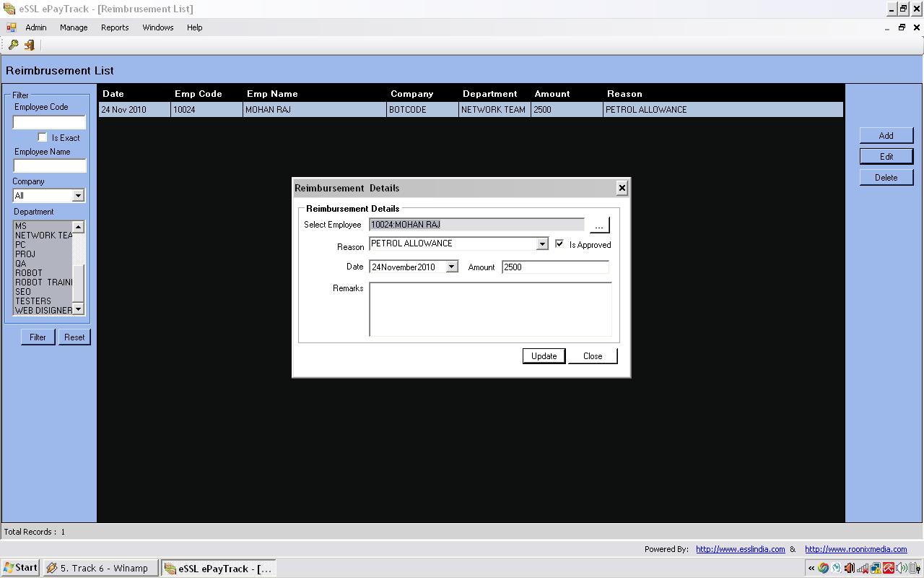Uncheck the Is Approved checkbox
Screen dimensions: 924x578
pos(559,244)
